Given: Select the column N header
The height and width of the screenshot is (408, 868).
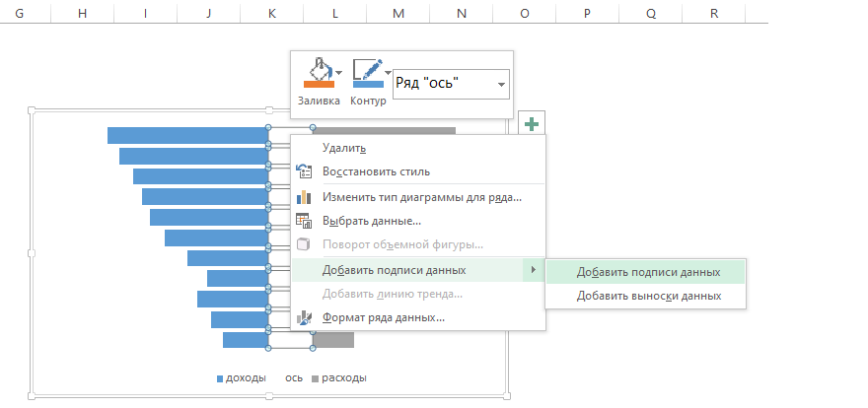Looking at the screenshot, I should coord(461,13).
